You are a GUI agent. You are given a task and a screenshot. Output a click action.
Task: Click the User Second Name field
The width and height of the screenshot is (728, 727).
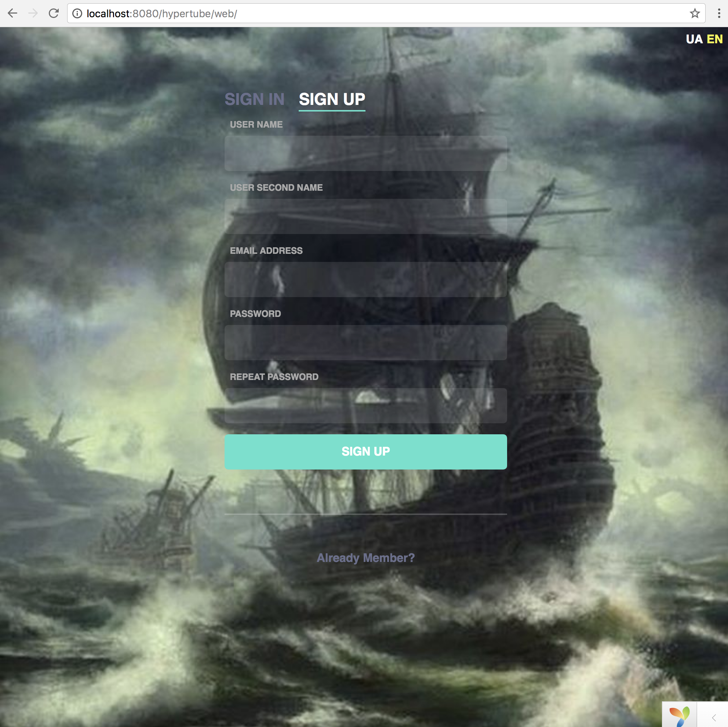[x=365, y=216]
